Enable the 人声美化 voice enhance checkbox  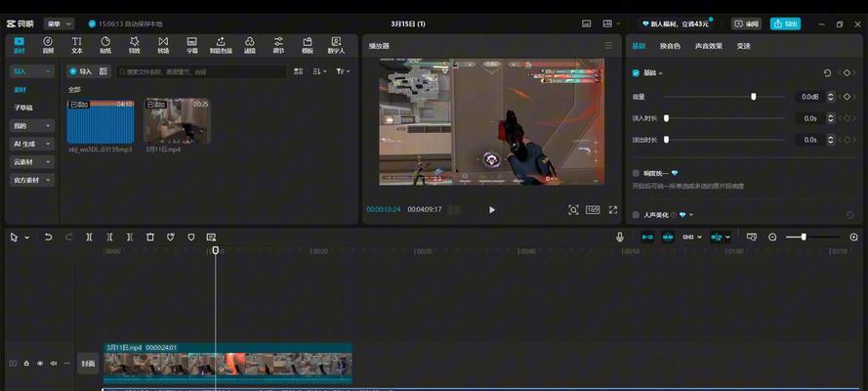coord(636,215)
